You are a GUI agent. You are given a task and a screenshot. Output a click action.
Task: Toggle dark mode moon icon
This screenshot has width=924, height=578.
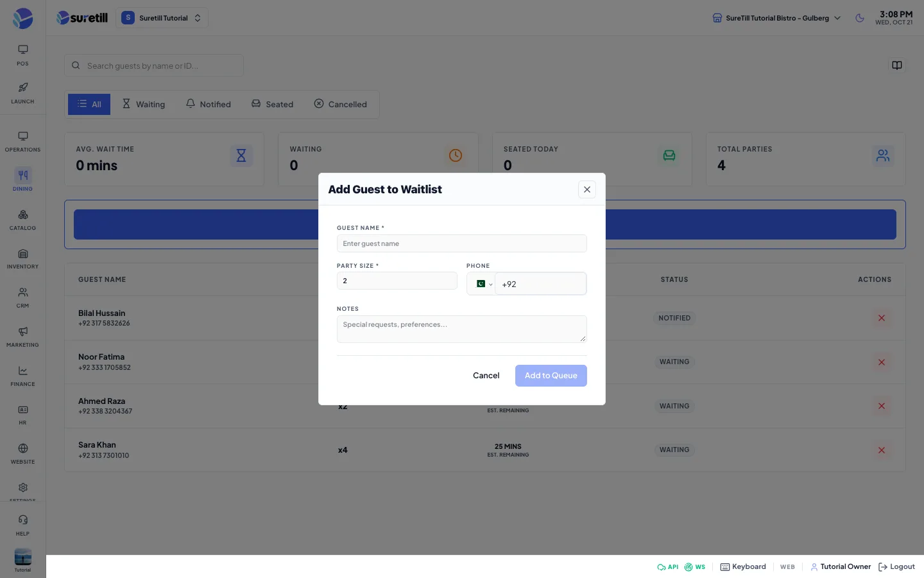coord(860,18)
